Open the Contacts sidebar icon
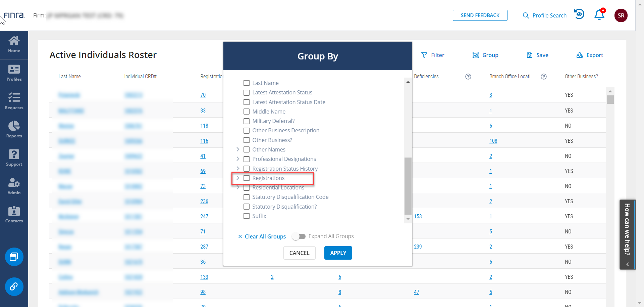The width and height of the screenshot is (644, 307). (x=14, y=211)
